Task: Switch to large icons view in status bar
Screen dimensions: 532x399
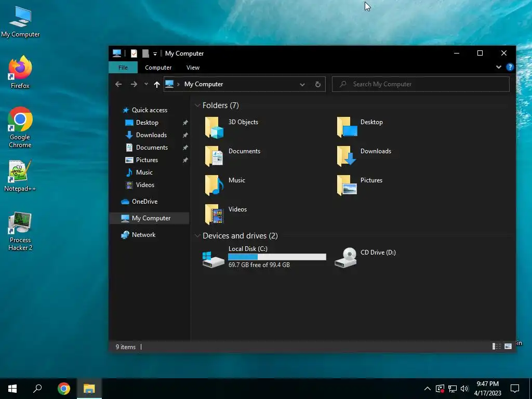Action: 508,347
